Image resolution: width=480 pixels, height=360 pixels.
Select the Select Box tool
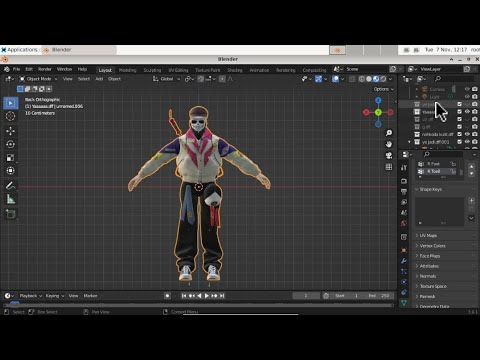tap(11, 103)
